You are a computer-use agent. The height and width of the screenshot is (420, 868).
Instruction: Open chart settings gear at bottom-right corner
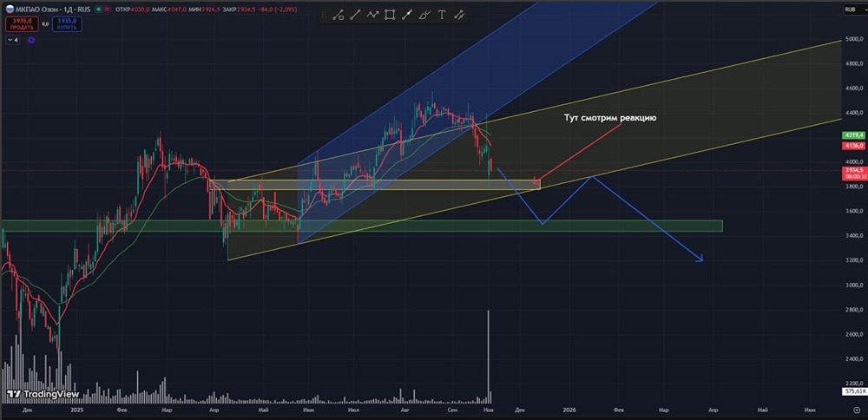857,410
